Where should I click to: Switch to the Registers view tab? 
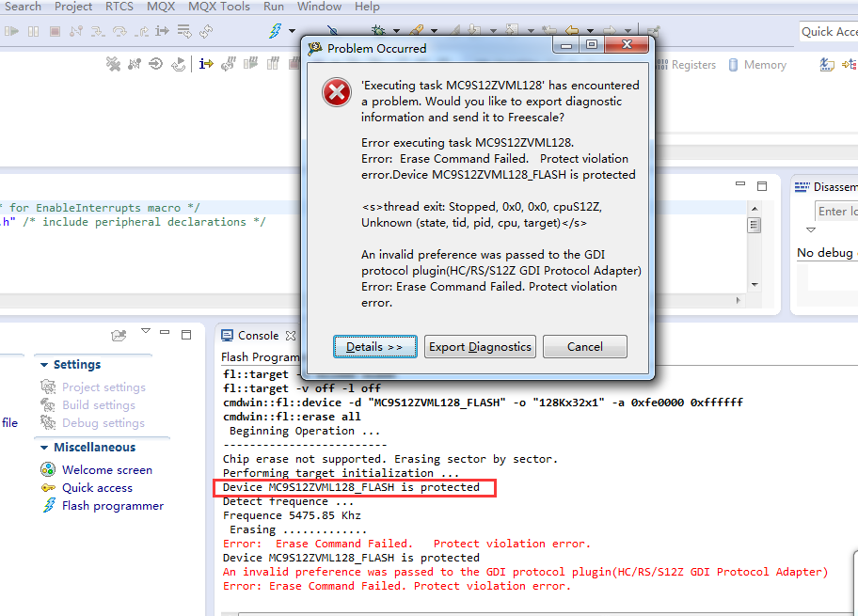point(686,65)
